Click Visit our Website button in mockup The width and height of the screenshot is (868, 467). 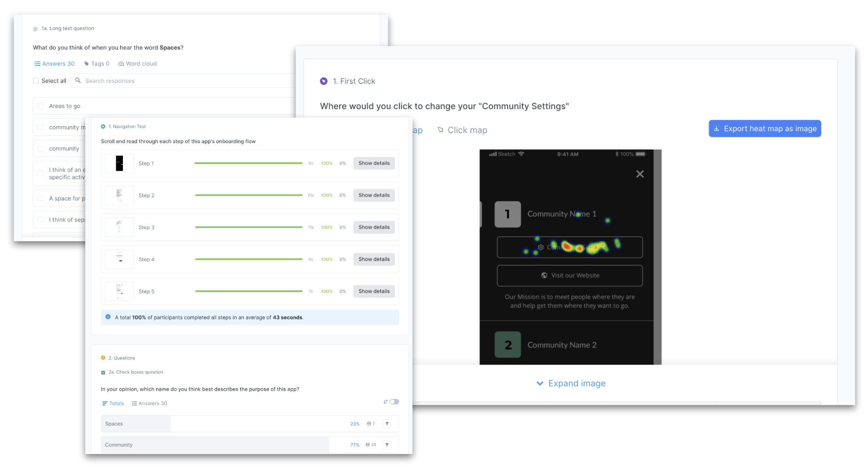click(570, 276)
